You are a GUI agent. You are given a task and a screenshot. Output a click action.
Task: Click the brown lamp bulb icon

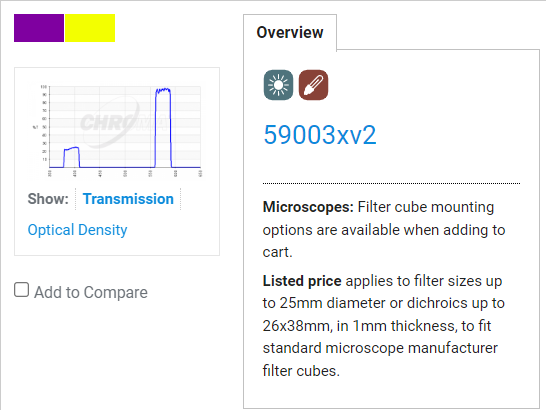pos(313,85)
